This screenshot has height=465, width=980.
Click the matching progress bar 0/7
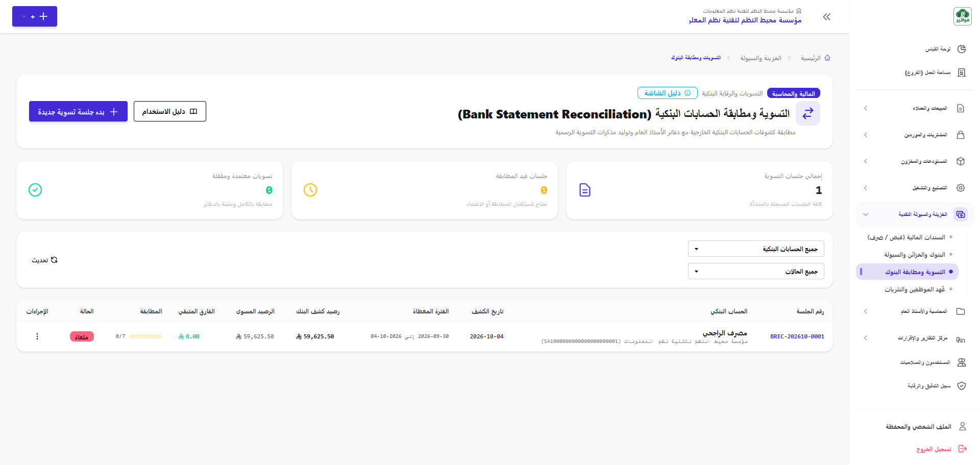(x=145, y=336)
